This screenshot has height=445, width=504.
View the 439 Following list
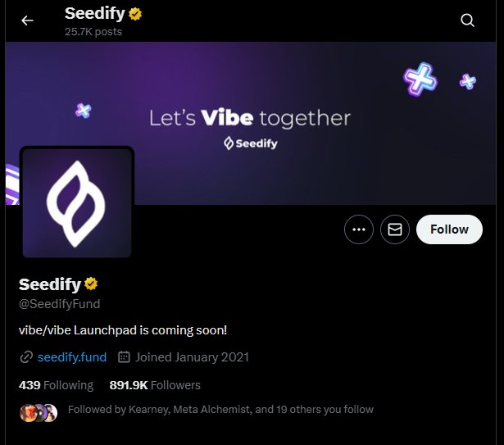pos(57,385)
